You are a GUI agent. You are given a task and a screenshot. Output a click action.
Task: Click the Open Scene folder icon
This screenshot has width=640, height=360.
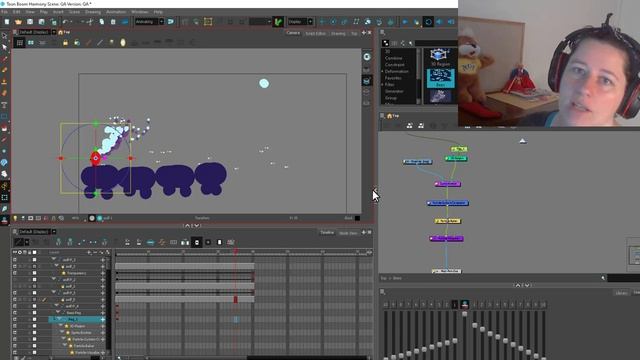[x=18, y=22]
